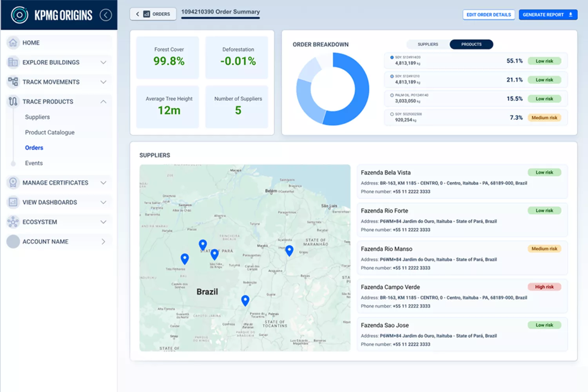The image size is (588, 392).
Task: Click the Manage Certificates badge icon
Action: 13,183
